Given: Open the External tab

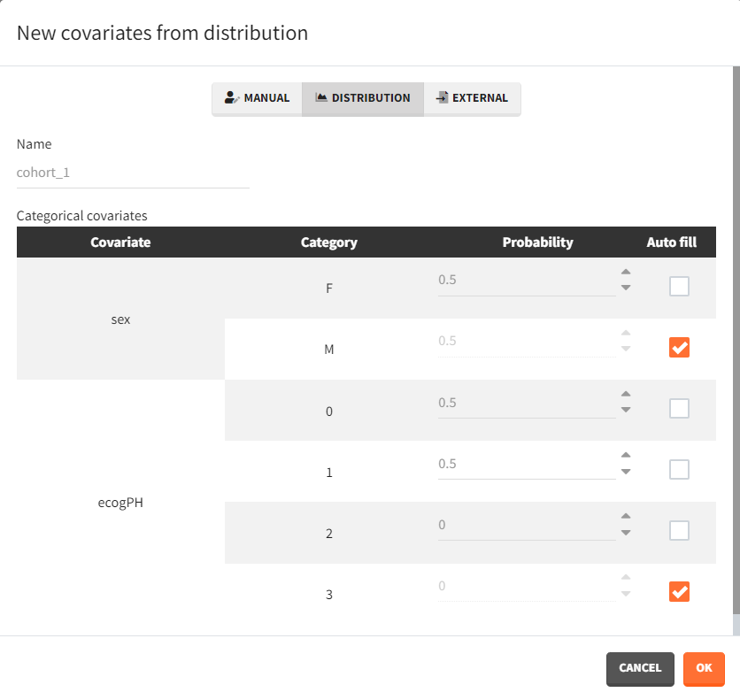Looking at the screenshot, I should tap(471, 98).
